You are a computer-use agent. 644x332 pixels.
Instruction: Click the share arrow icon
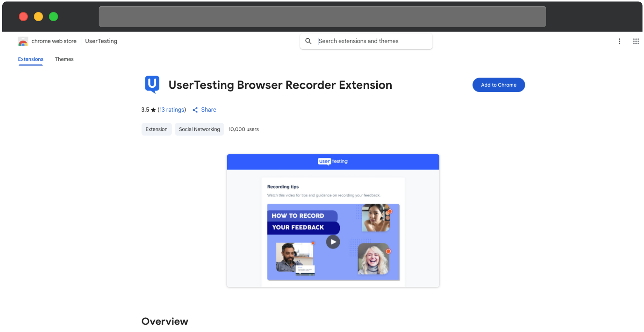[195, 110]
